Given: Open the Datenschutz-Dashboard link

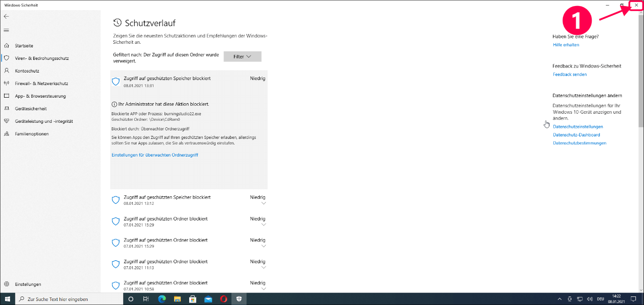Looking at the screenshot, I should 576,135.
